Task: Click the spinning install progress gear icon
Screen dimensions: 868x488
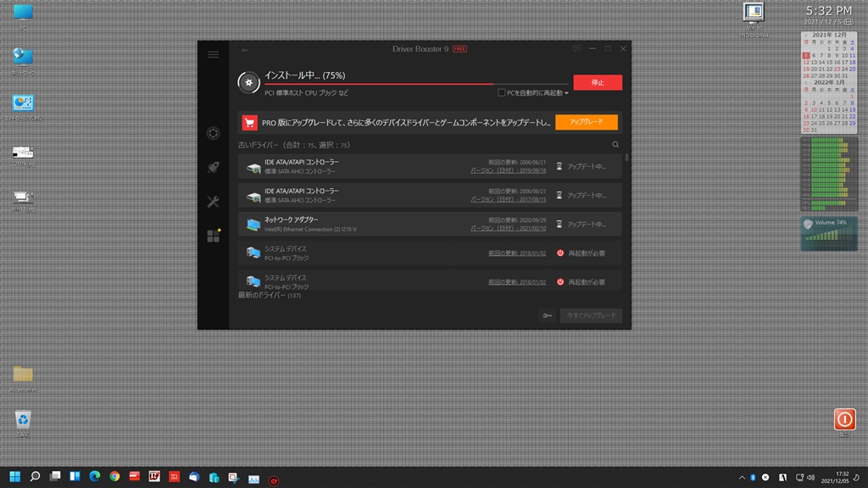Action: point(248,82)
